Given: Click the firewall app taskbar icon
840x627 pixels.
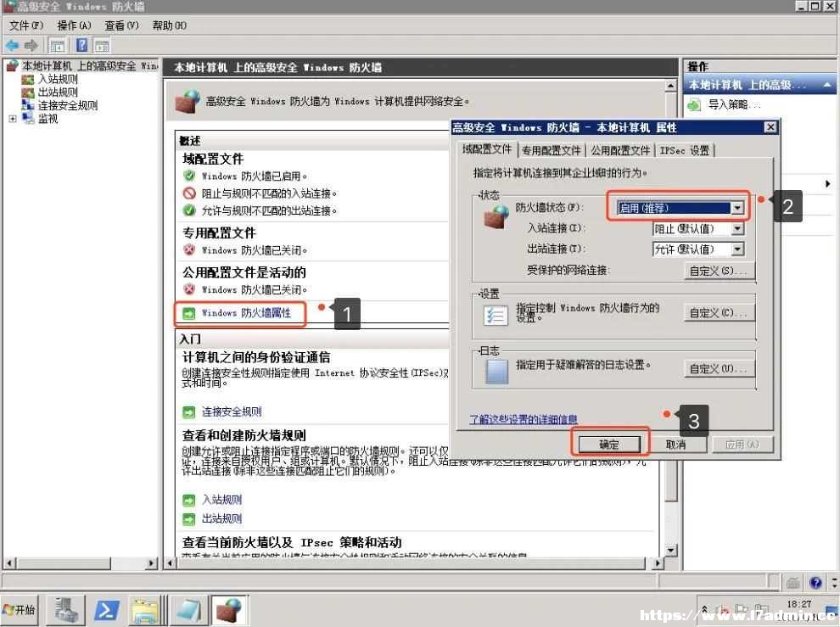Looking at the screenshot, I should point(229,610).
